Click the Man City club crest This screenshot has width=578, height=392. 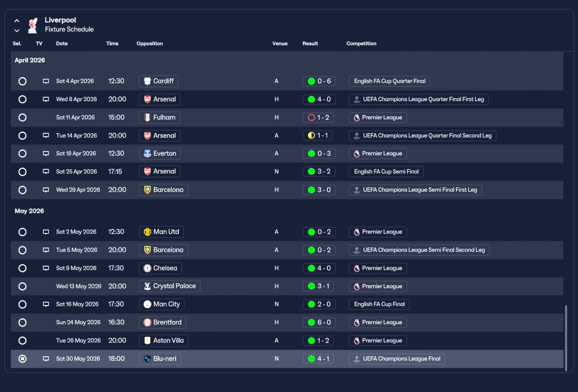click(x=147, y=304)
